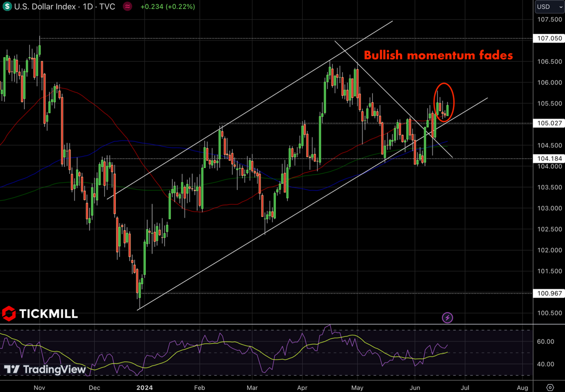The image size is (565, 392).
Task: Select the 104.184 price label
Action: pos(549,159)
